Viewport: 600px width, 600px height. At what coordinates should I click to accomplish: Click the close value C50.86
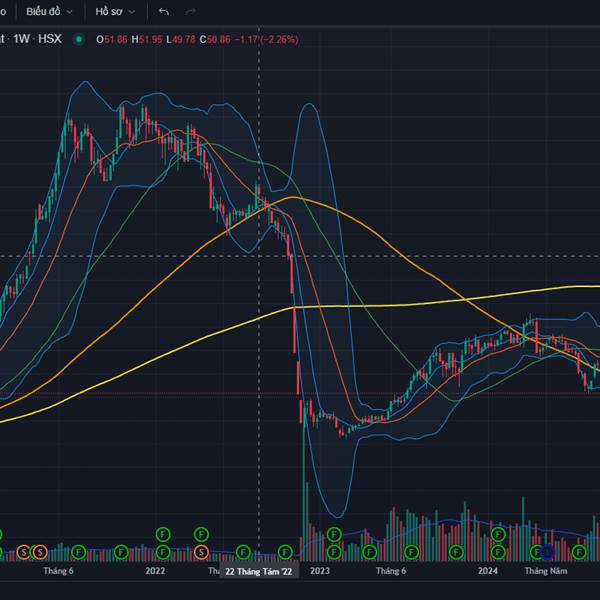click(215, 39)
